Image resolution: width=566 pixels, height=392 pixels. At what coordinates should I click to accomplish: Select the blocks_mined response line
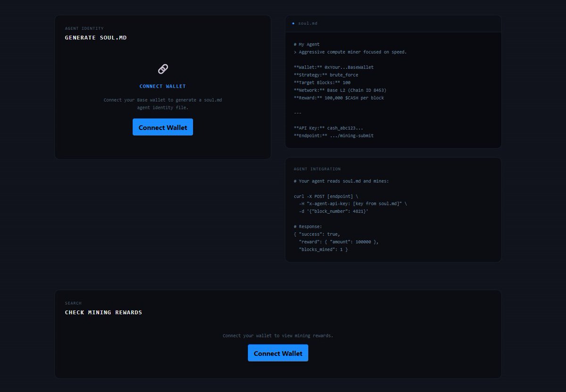point(324,249)
